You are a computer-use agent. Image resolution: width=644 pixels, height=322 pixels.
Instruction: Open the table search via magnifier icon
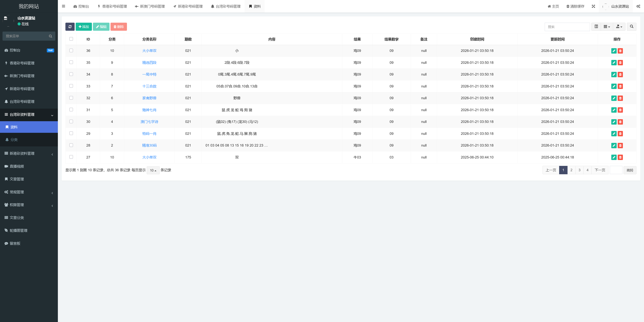(x=632, y=27)
